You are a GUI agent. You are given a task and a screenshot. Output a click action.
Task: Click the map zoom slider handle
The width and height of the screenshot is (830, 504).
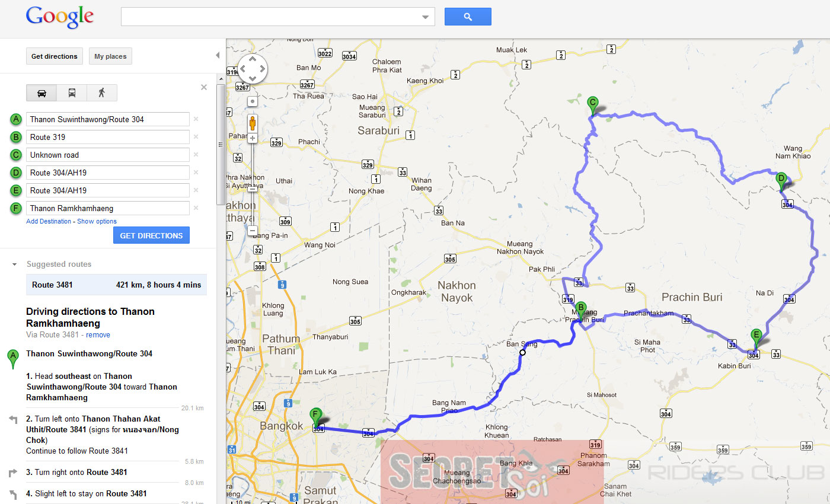click(253, 188)
